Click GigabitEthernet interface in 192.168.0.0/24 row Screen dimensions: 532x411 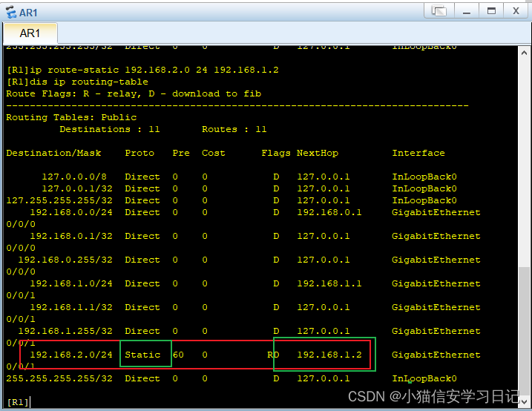[x=436, y=212]
